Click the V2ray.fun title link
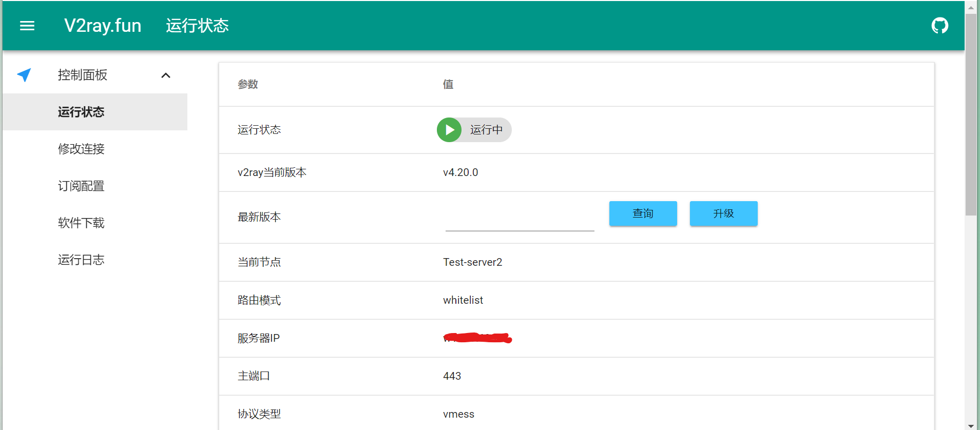This screenshot has width=980, height=430. pos(103,26)
